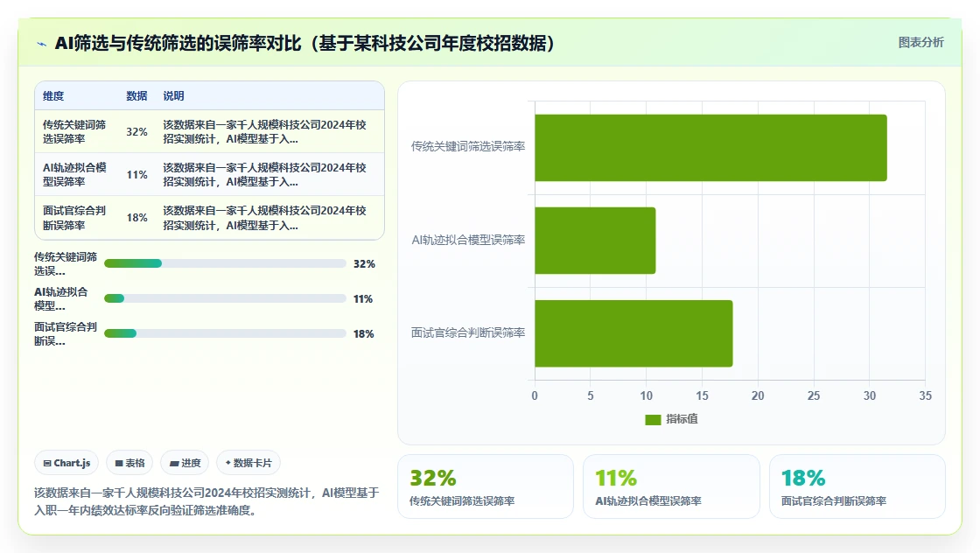Click the 传统关键词筛选误筛率 chart bar

pyautogui.click(x=710, y=148)
